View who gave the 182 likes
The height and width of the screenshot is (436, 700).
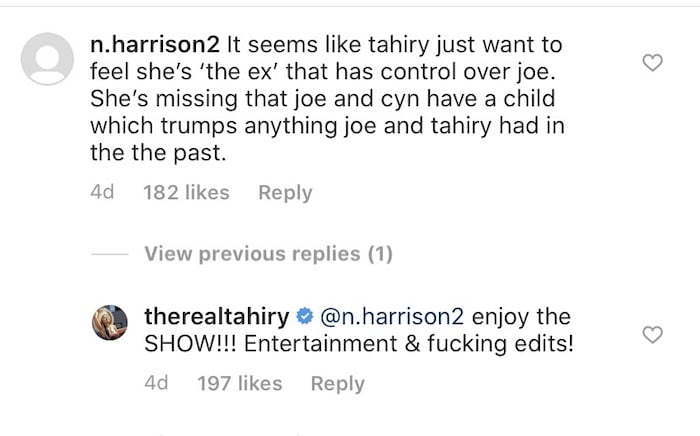186,193
